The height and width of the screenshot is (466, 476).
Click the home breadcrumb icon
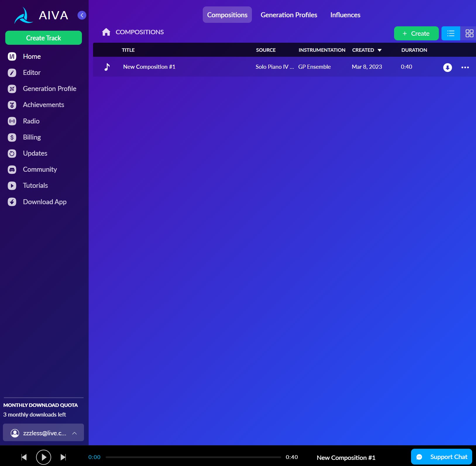click(106, 32)
